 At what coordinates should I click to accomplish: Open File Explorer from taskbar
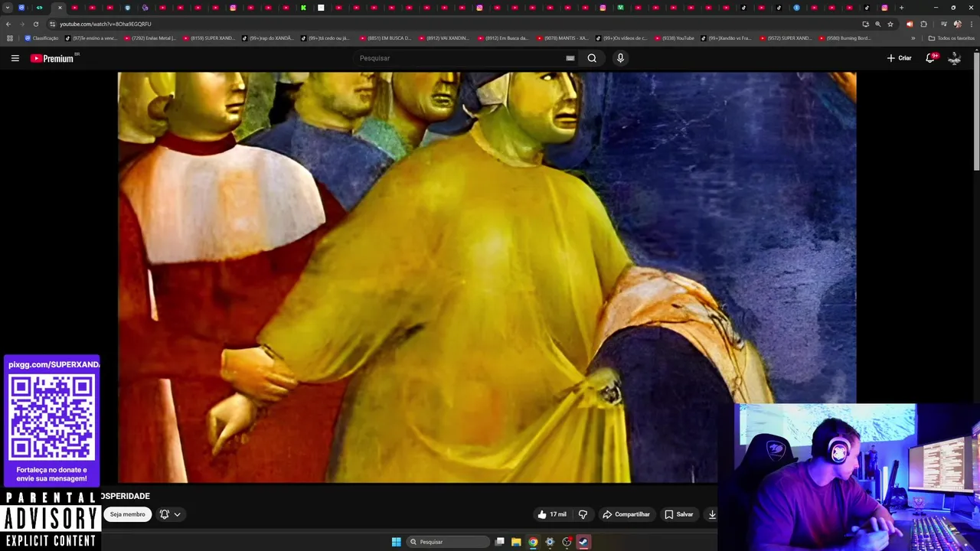click(x=516, y=542)
